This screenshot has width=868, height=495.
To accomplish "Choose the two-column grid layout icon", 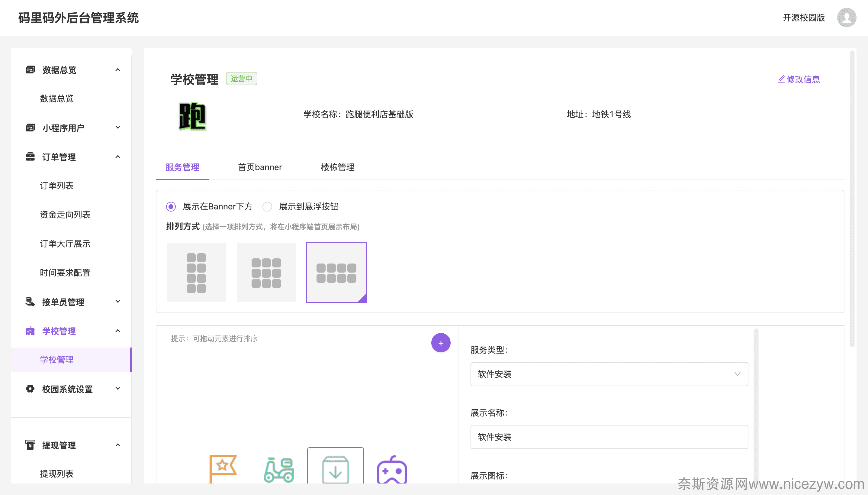I will pyautogui.click(x=196, y=273).
